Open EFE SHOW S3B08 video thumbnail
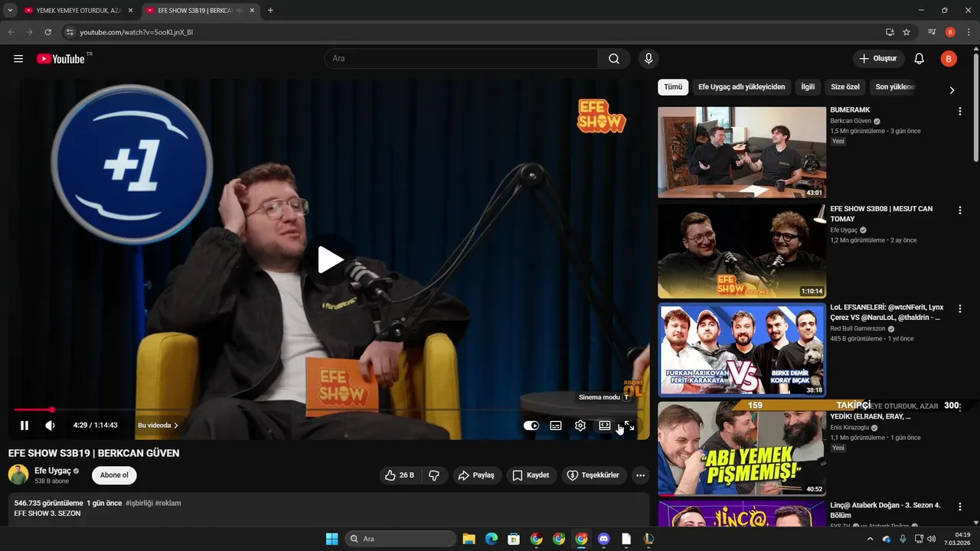Screen dimensions: 980x551 (742, 251)
